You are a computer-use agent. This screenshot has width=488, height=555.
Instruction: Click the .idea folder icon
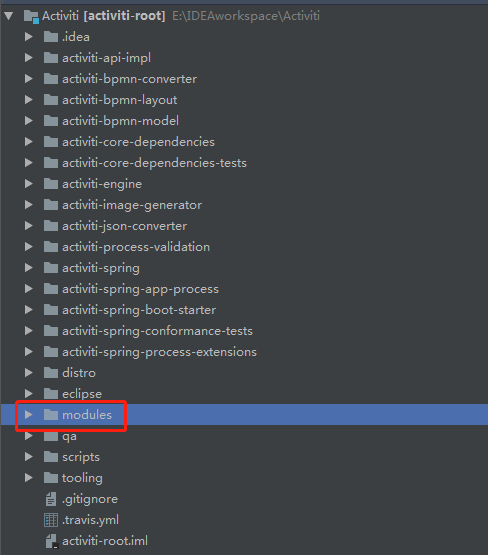51,36
